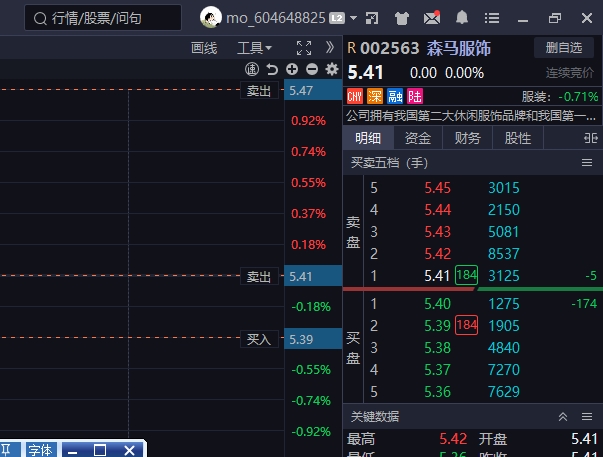Click the 卖出 label at 5.47 line
This screenshot has width=603, height=457.
(x=259, y=91)
